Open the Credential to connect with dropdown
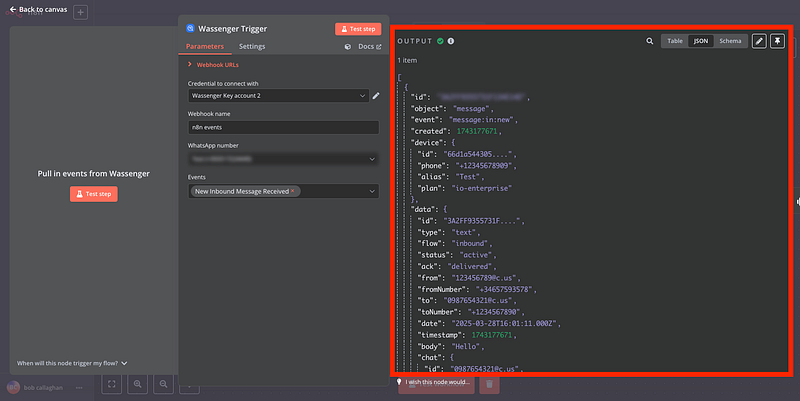Viewport: 800px width, 401px height. click(x=277, y=96)
